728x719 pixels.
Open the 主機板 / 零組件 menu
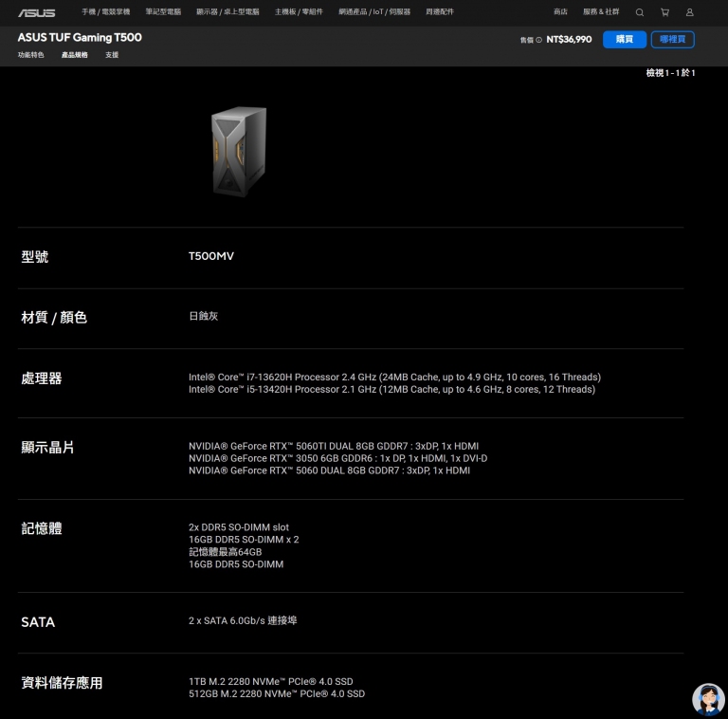[299, 12]
